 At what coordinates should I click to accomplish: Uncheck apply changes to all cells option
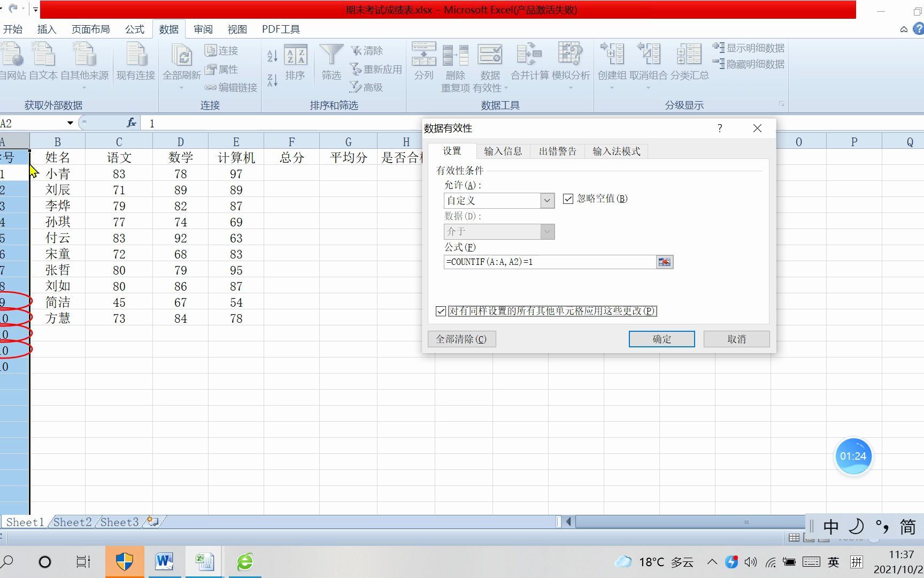tap(440, 311)
